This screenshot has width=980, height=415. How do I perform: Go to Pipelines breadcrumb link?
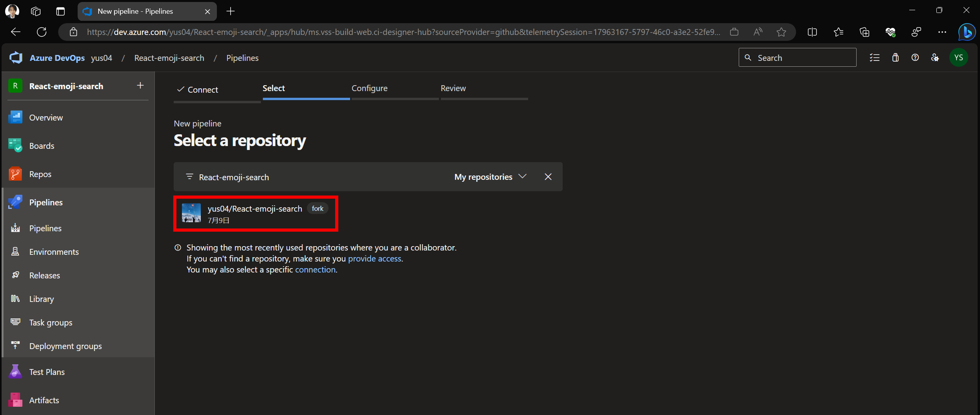242,58
